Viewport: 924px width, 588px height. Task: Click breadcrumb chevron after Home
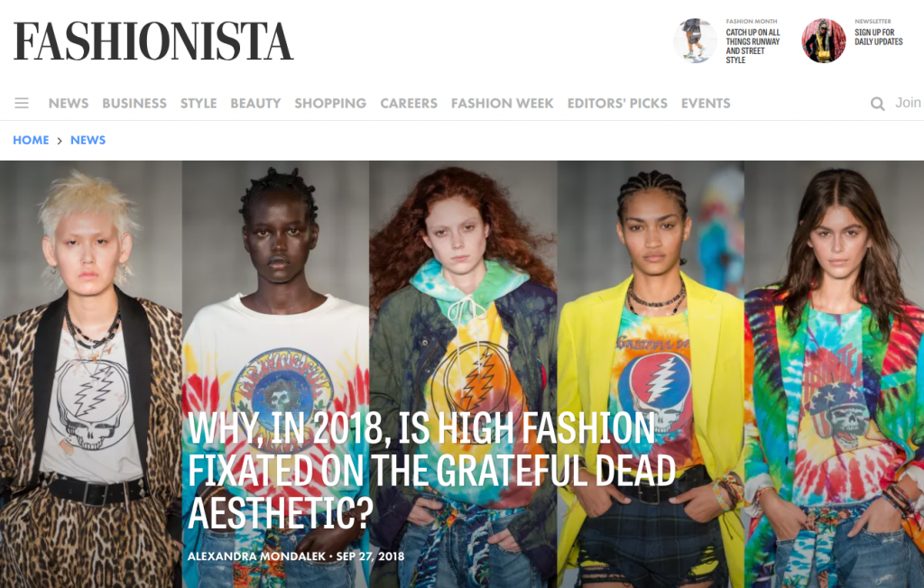(x=60, y=141)
